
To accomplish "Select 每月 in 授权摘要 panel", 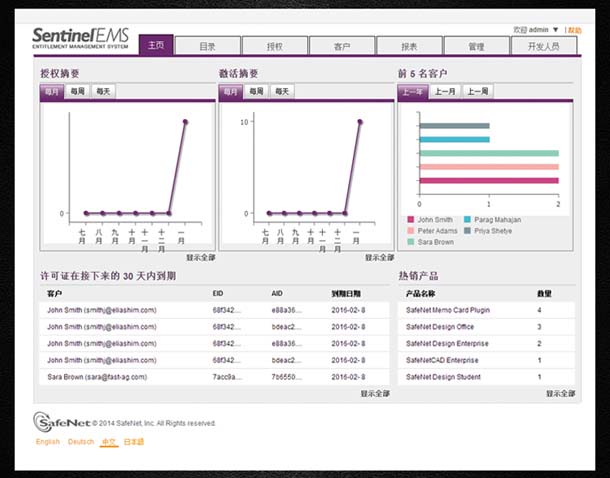I will pos(52,92).
